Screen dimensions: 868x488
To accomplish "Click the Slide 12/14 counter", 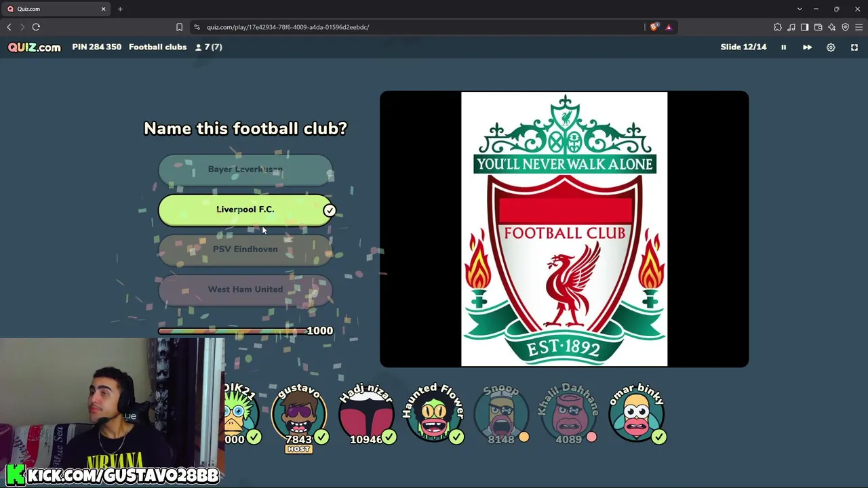I will 743,47.
